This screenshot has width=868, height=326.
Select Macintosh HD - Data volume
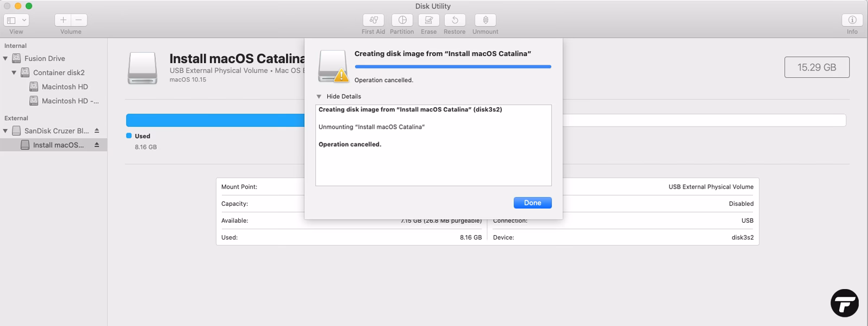(x=70, y=101)
